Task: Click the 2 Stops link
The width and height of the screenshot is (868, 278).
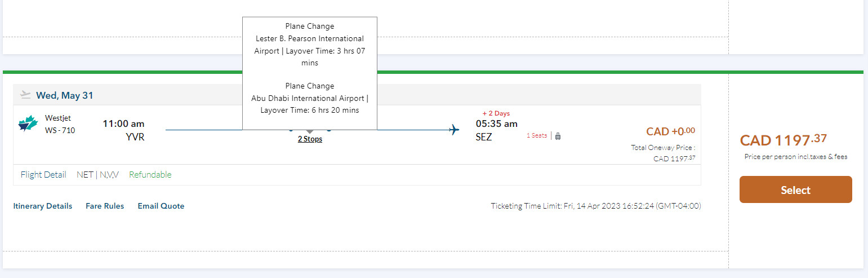Action: click(x=310, y=139)
